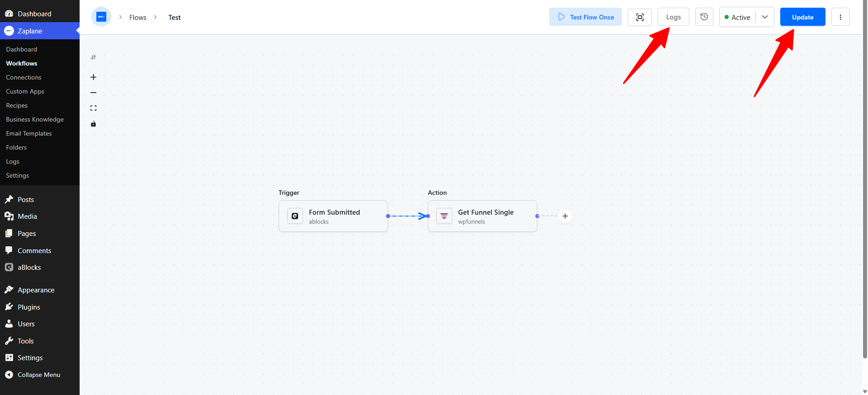Click the Collapse Menu arrow icon

[x=9, y=375]
